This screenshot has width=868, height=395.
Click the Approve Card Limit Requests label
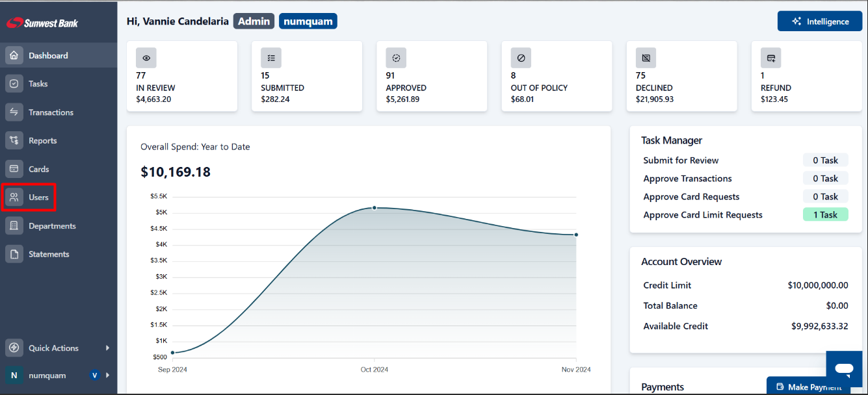pyautogui.click(x=703, y=214)
